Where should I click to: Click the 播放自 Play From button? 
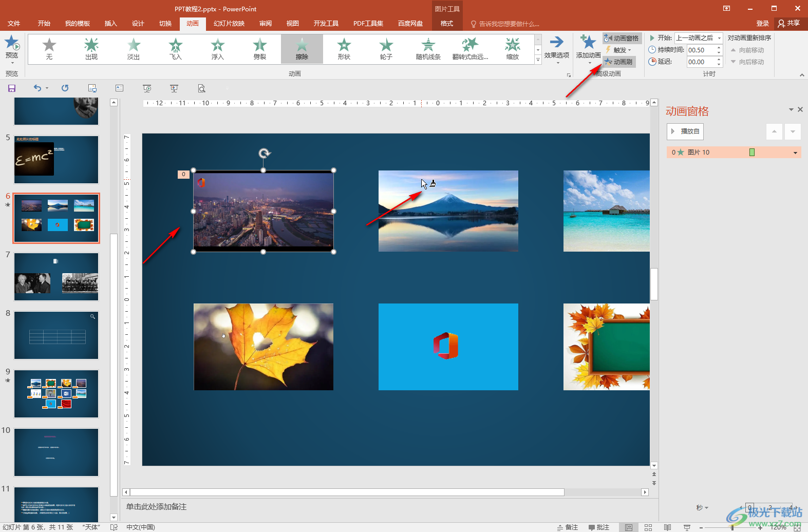pyautogui.click(x=685, y=131)
